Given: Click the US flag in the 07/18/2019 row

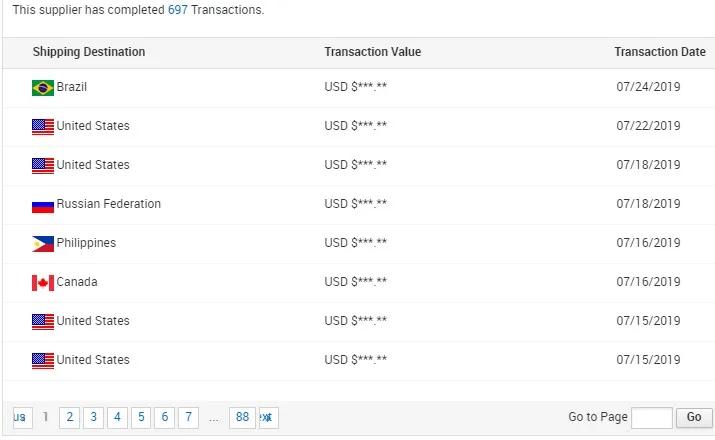Looking at the screenshot, I should pyautogui.click(x=43, y=166).
